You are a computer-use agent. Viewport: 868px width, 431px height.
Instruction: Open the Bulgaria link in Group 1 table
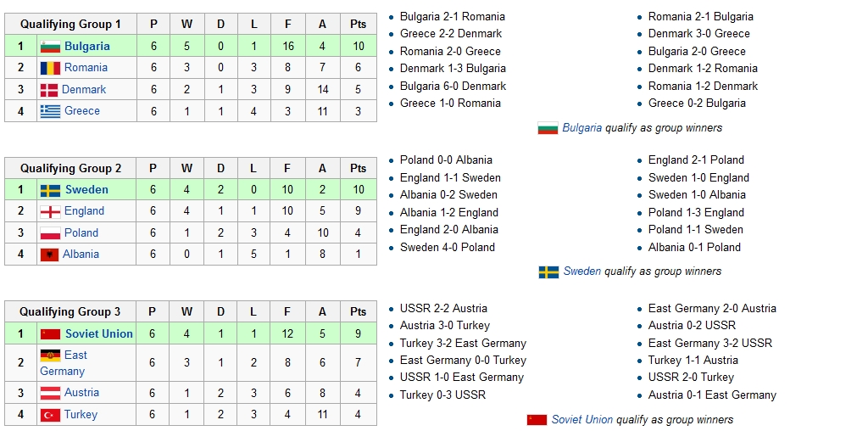click(x=86, y=46)
